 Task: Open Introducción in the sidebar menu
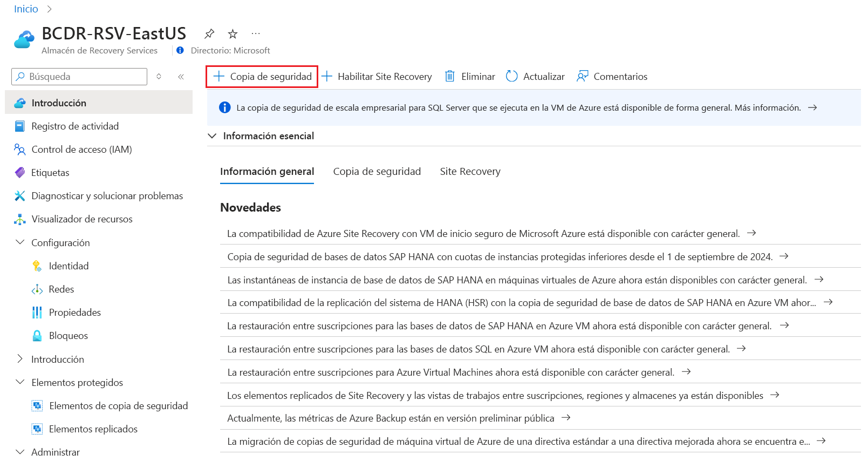[99, 103]
